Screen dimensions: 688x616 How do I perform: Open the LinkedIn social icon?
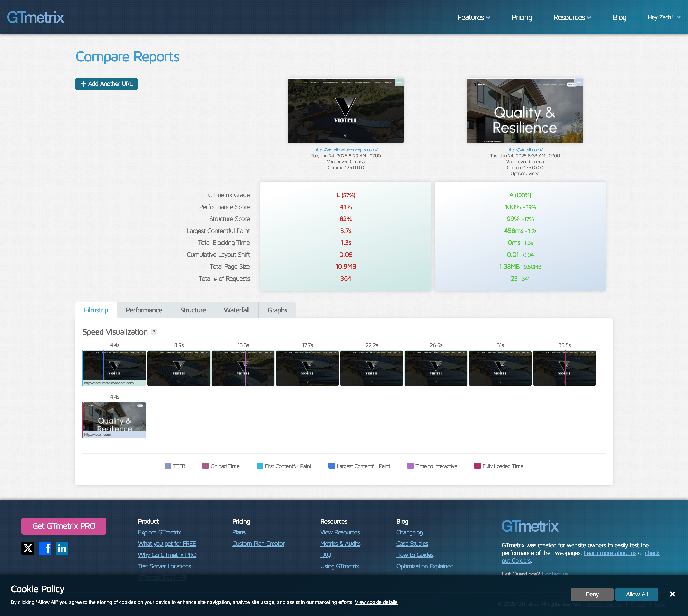pos(62,548)
